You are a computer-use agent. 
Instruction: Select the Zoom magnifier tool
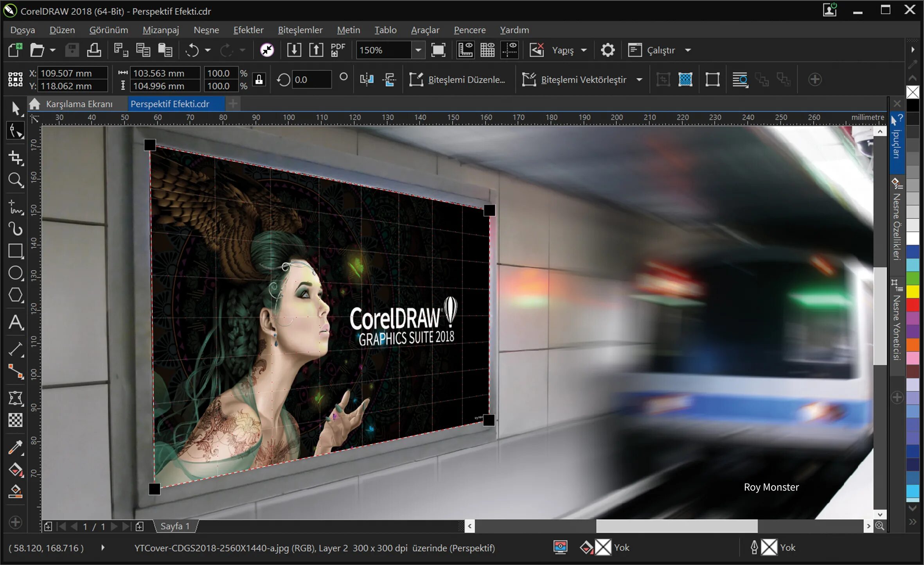coord(16,180)
